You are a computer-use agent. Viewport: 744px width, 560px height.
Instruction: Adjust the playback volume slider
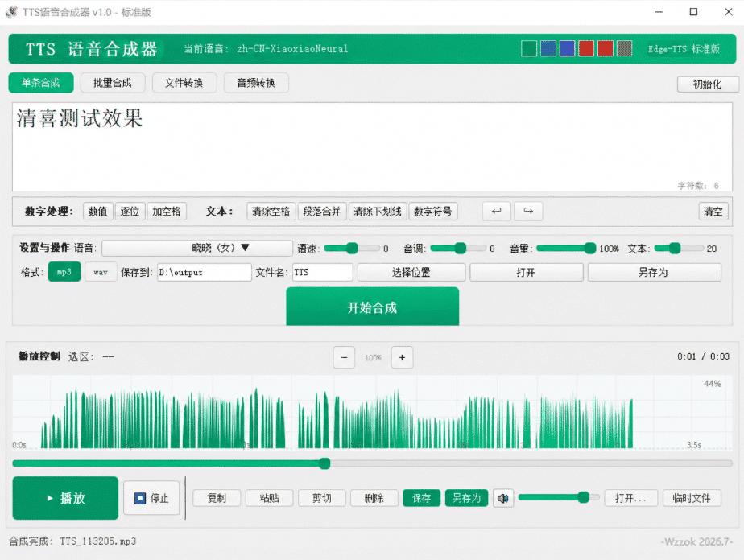pos(559,497)
